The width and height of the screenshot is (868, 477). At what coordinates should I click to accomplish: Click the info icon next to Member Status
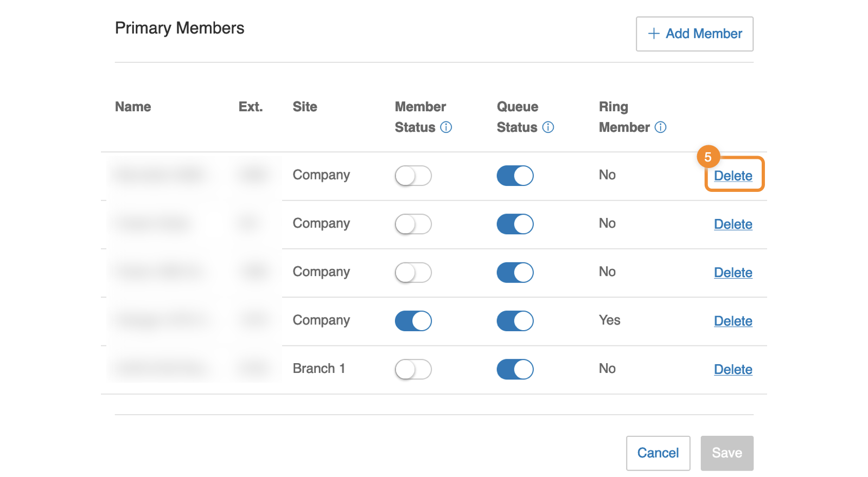tap(446, 127)
